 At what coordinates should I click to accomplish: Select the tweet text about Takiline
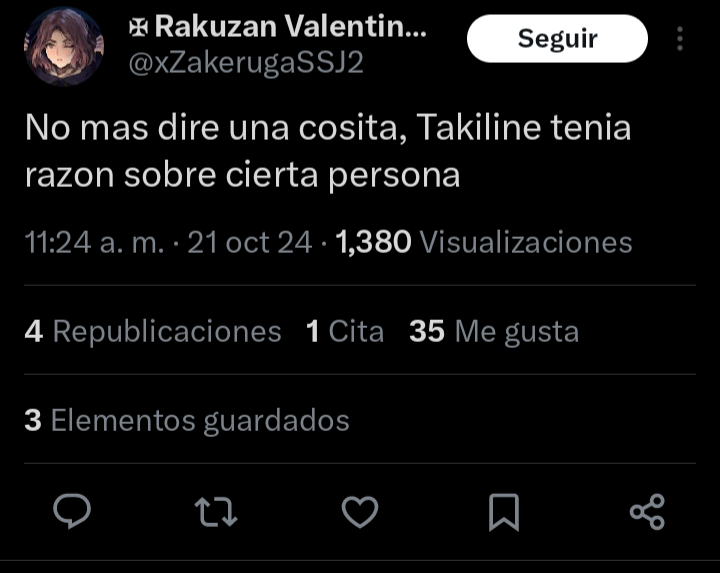pyautogui.click(x=328, y=151)
